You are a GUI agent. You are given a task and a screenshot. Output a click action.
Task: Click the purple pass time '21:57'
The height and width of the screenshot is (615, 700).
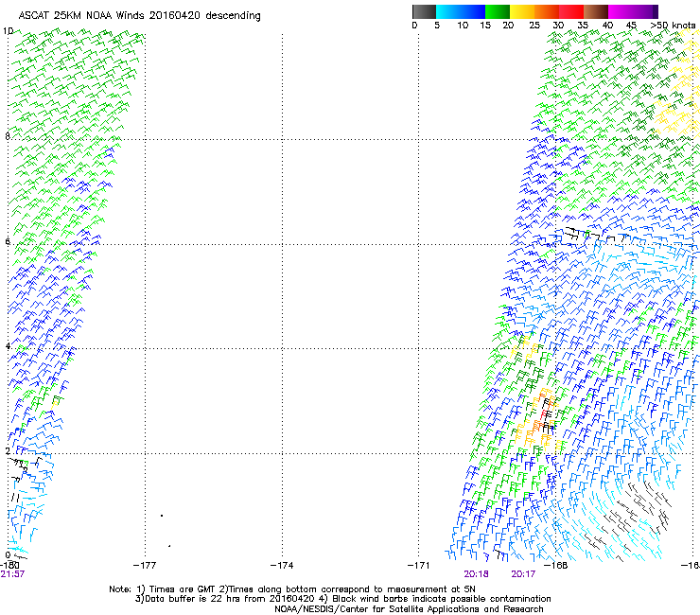pyautogui.click(x=12, y=574)
